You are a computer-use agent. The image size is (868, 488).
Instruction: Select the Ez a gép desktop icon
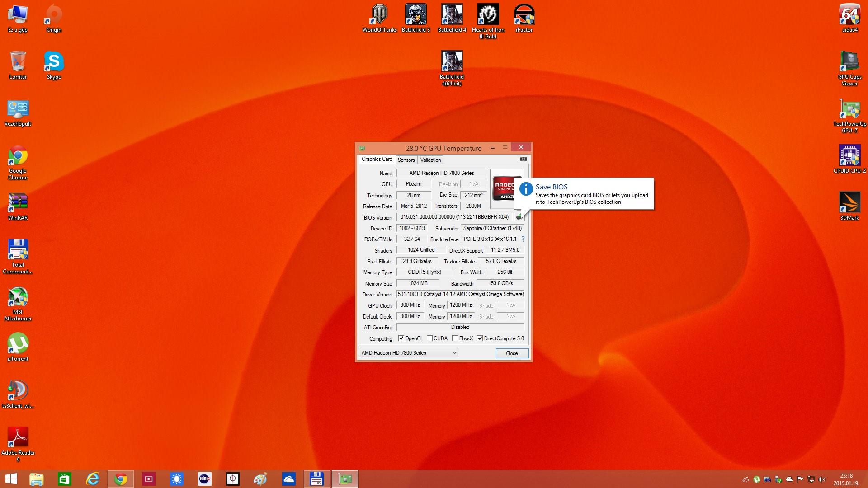tap(18, 19)
